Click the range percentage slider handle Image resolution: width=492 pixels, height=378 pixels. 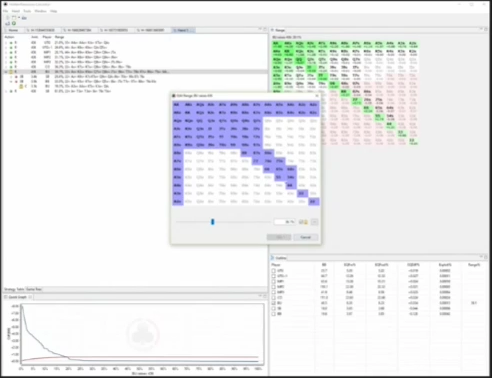coord(212,222)
